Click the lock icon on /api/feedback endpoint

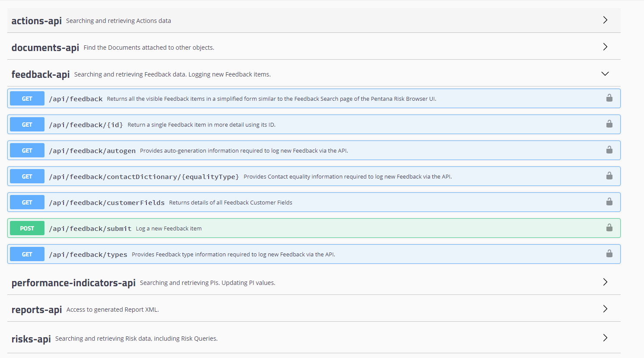click(x=609, y=98)
